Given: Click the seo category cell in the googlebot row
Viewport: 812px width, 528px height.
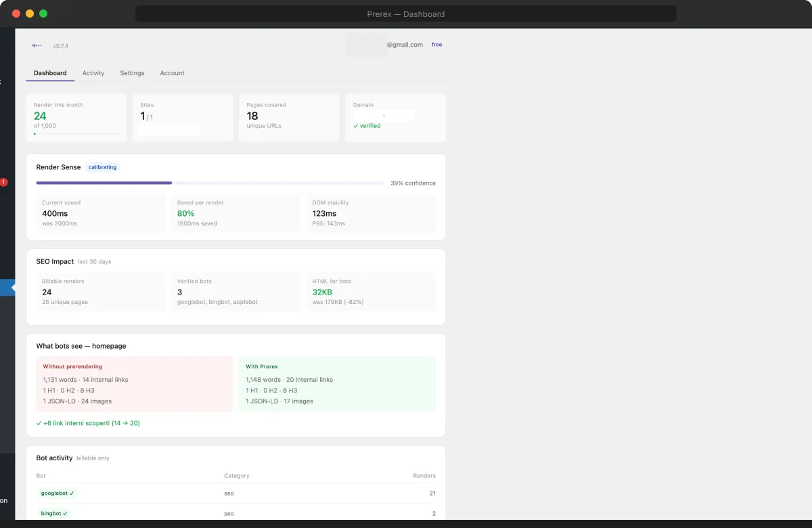Looking at the screenshot, I should 229,493.
